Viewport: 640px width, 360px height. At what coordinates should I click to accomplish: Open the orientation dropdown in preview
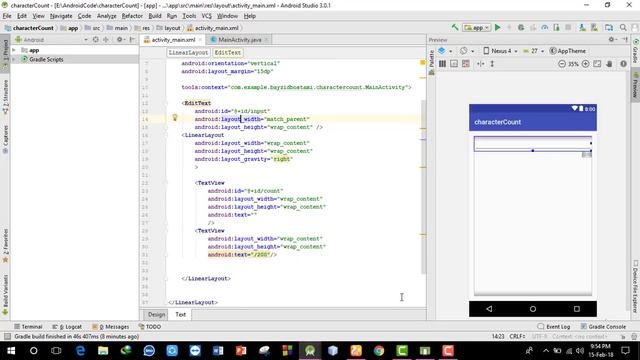[467, 51]
